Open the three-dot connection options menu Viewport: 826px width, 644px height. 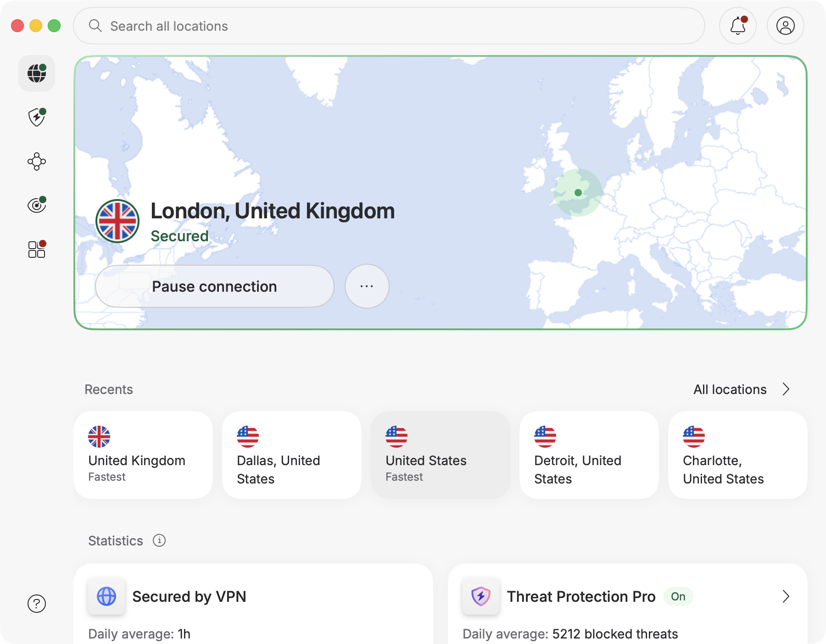click(x=367, y=286)
